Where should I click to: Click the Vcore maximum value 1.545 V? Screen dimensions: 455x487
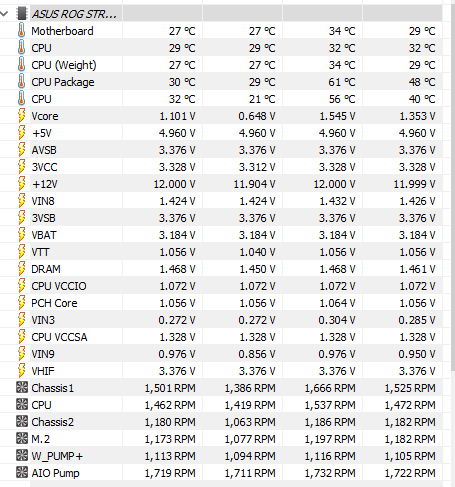tap(337, 116)
